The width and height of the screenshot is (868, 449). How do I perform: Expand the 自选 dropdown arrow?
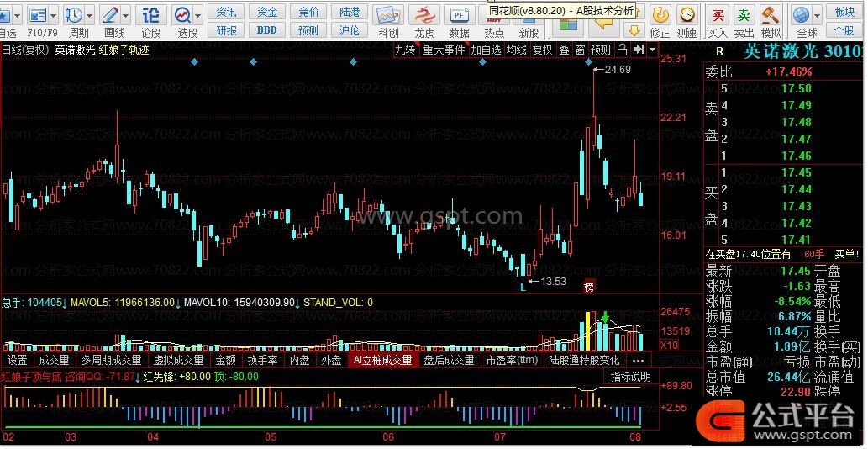(16, 15)
